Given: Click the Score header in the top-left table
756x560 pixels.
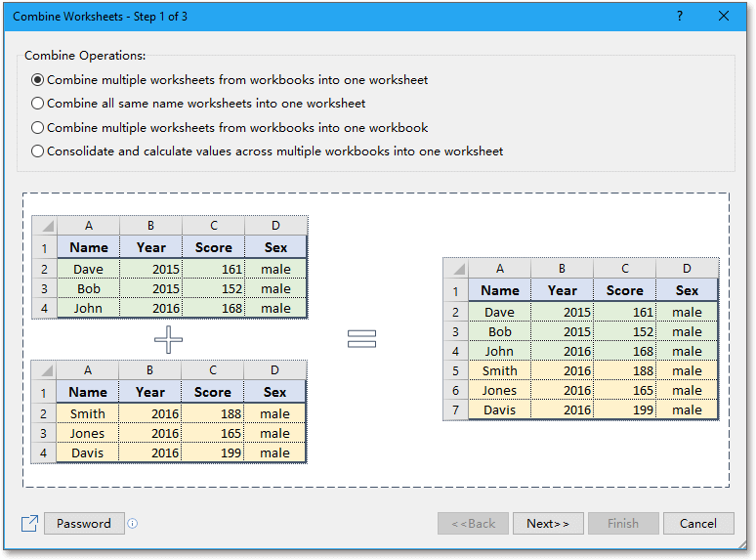Looking at the screenshot, I should [x=213, y=247].
